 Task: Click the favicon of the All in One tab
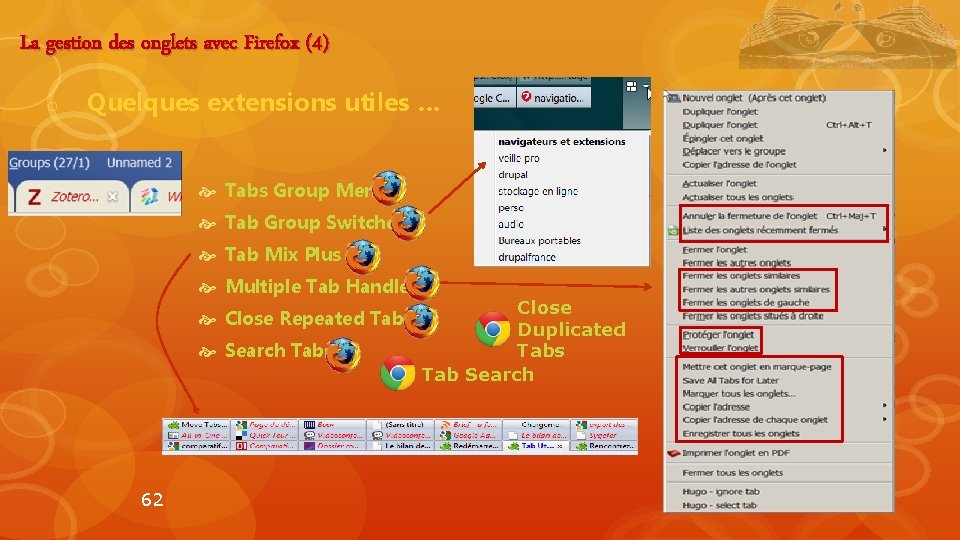(173, 435)
